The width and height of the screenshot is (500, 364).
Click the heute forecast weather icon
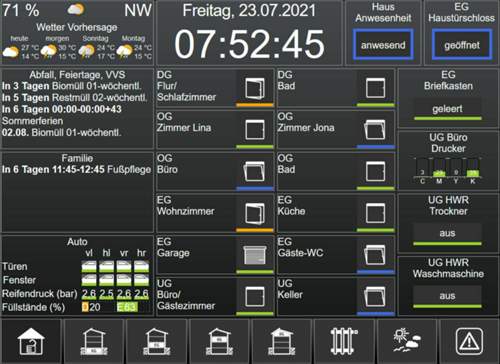coord(11,52)
